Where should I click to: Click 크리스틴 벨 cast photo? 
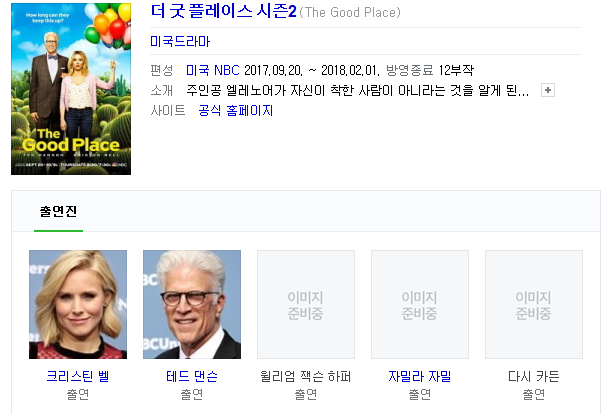78,305
